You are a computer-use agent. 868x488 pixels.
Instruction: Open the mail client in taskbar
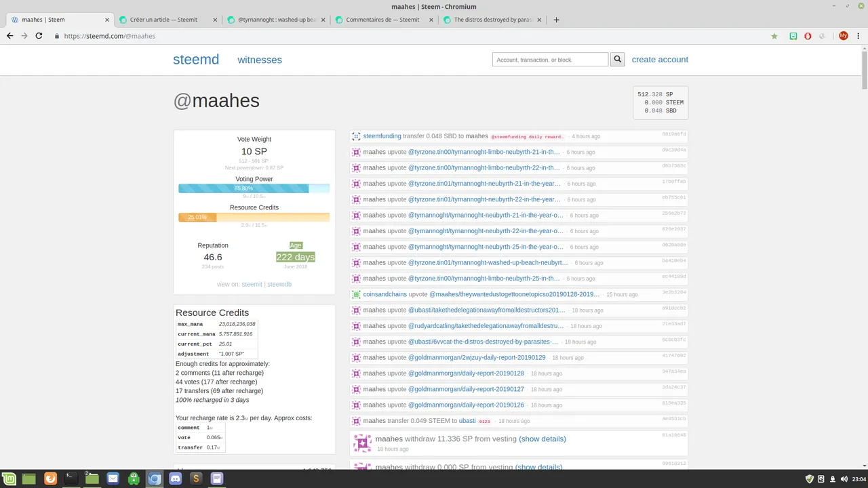click(113, 479)
